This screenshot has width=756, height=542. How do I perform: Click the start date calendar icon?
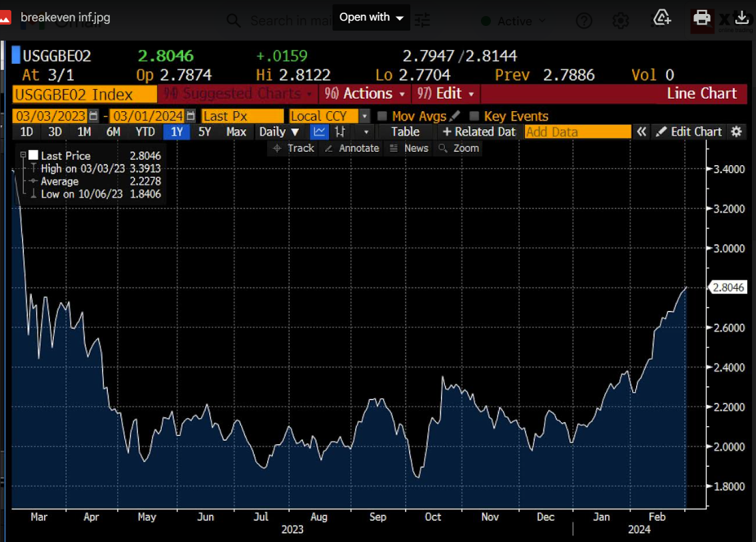tap(93, 116)
